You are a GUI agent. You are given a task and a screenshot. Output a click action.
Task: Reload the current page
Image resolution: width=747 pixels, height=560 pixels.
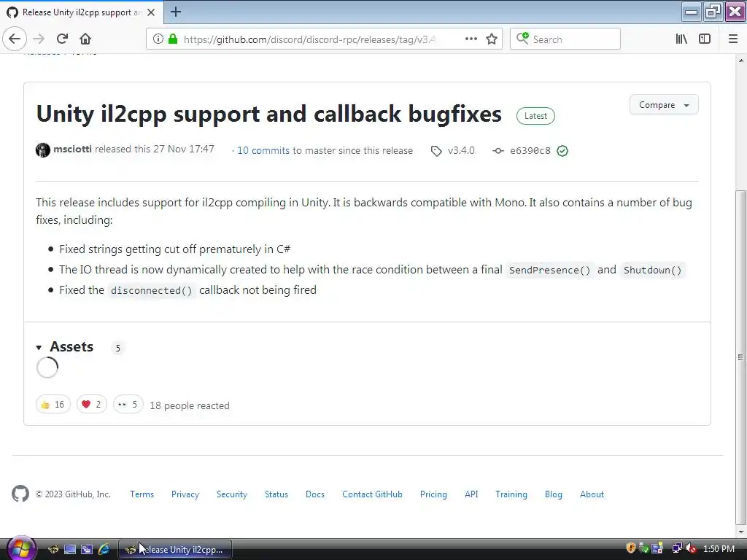click(62, 39)
